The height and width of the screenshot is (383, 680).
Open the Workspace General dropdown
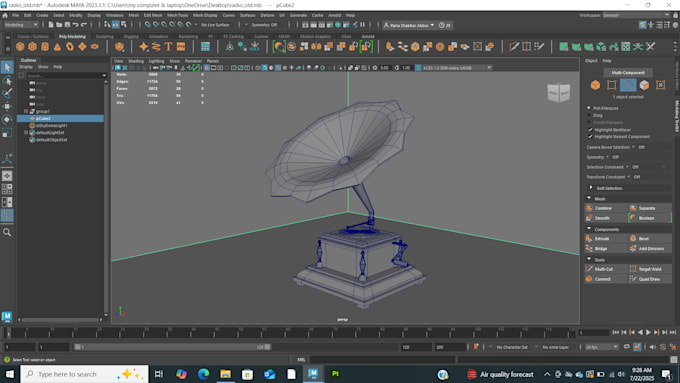(x=636, y=15)
